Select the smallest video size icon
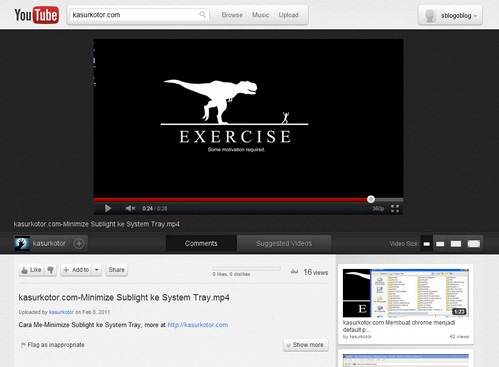Viewport: 499px width, 367px height. 426,244
